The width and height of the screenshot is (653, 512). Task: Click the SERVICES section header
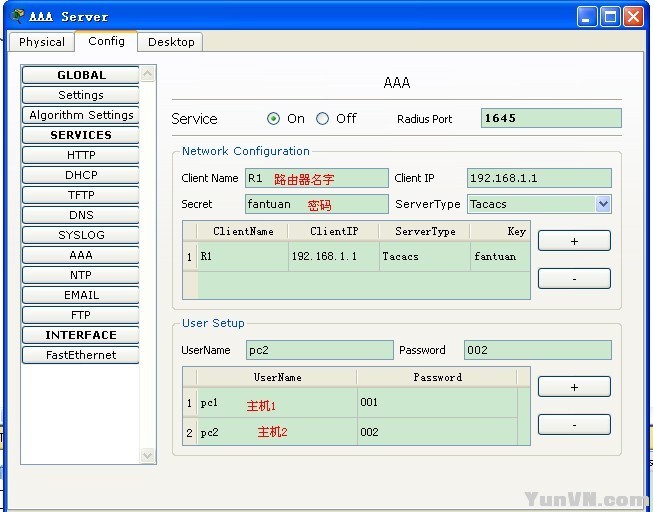[x=81, y=135]
